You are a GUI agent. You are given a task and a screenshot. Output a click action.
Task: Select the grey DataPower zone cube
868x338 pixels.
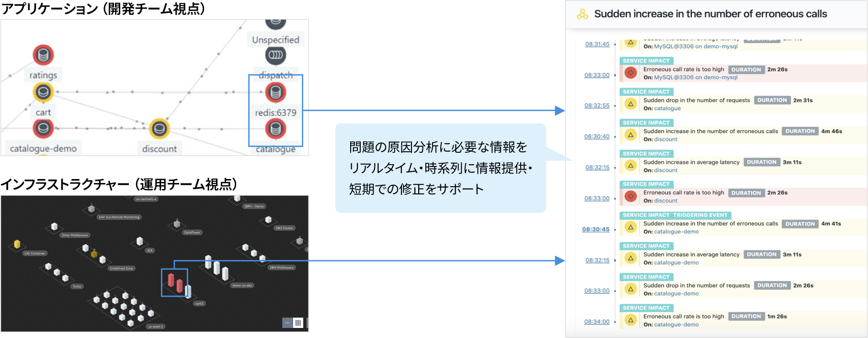[x=177, y=223]
